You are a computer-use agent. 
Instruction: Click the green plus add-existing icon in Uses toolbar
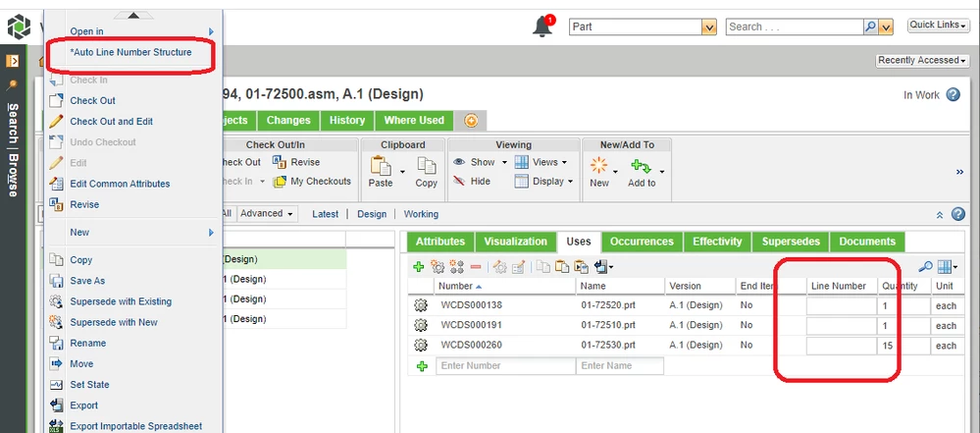point(419,267)
